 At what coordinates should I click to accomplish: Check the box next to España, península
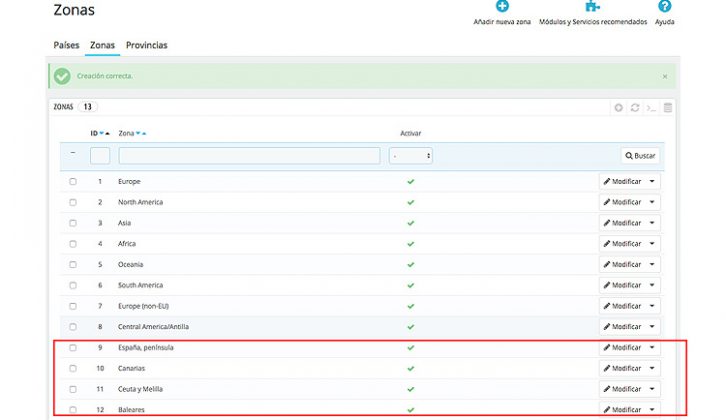73,348
